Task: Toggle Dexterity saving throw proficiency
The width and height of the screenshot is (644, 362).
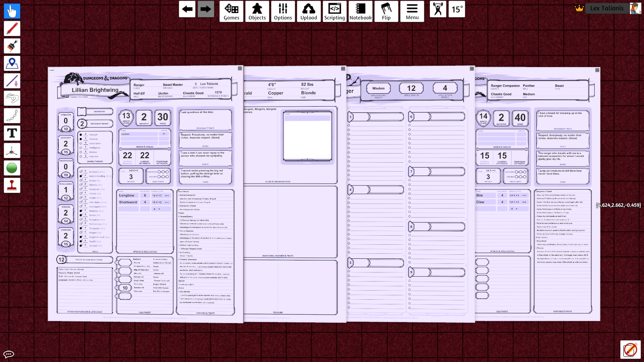Action: pyautogui.click(x=81, y=139)
